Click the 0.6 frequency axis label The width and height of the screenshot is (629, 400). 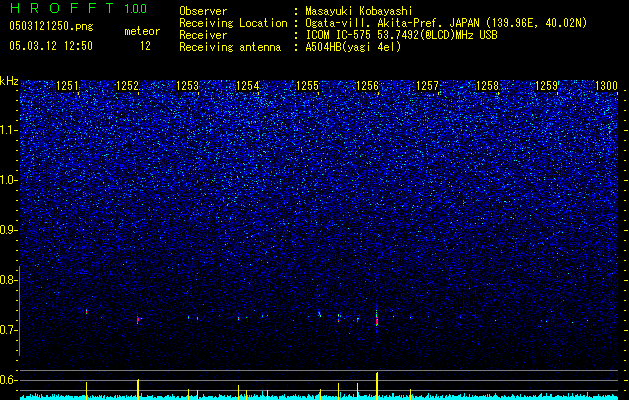tap(9, 380)
